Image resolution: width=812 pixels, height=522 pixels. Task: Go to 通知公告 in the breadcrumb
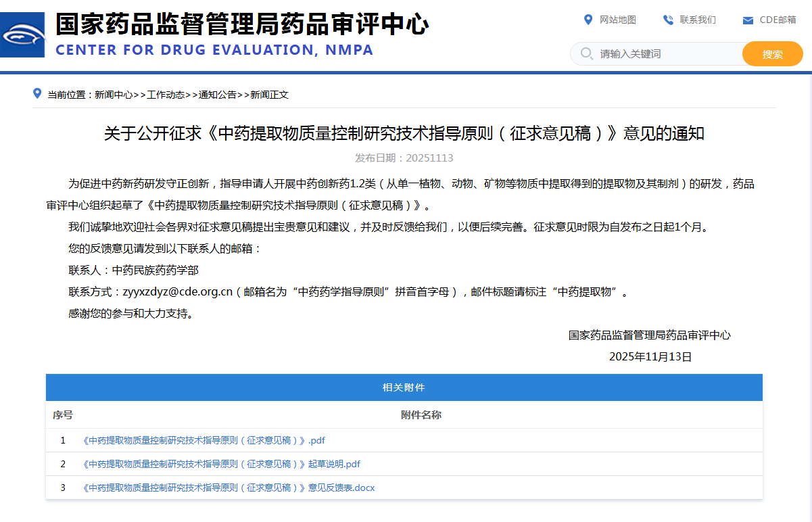click(x=217, y=95)
